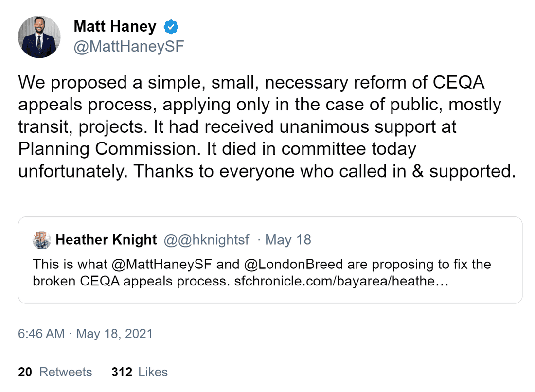Select the Heather Knight name in quoted tweet

click(107, 240)
